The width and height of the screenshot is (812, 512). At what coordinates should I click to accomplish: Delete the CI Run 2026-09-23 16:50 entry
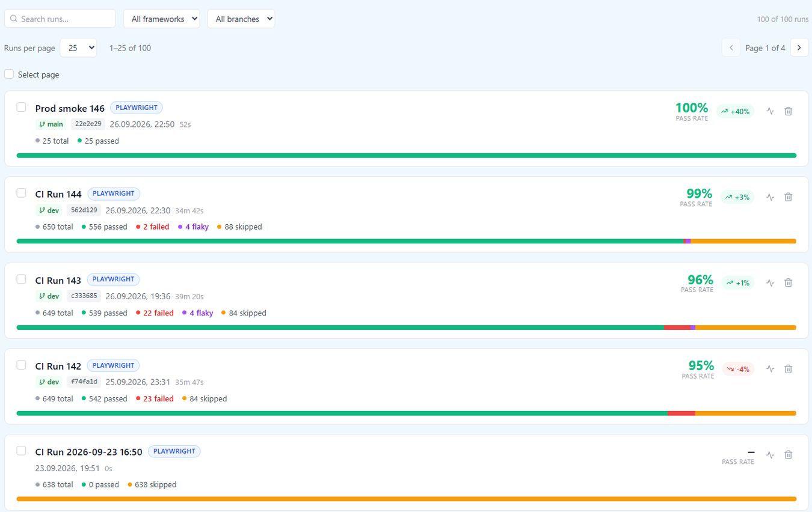point(789,455)
